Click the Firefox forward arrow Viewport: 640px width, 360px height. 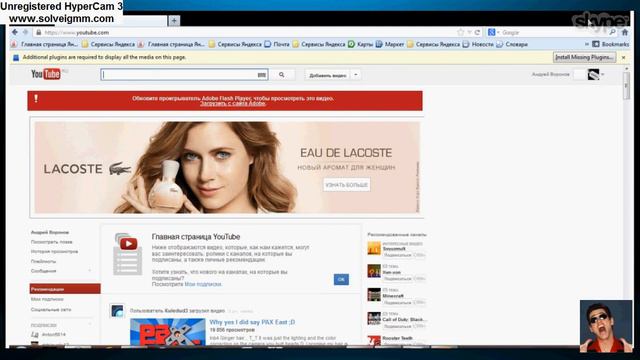tap(25, 32)
